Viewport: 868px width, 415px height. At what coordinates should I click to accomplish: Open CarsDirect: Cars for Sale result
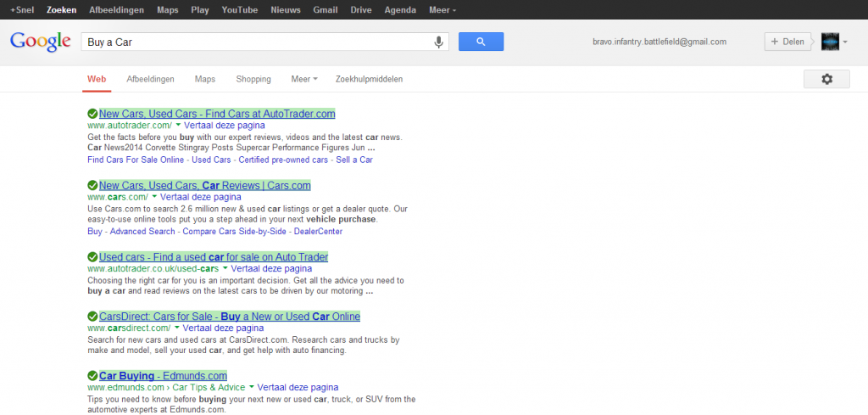(230, 317)
